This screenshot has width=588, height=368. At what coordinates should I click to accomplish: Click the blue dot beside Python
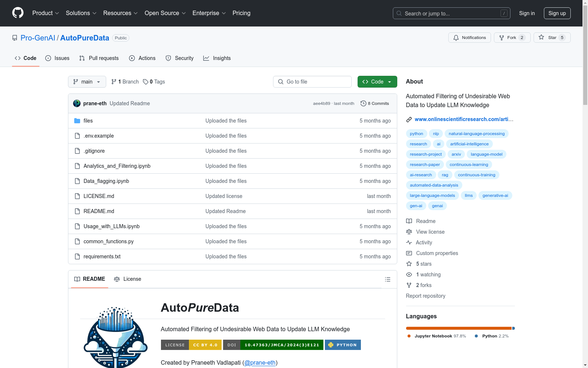(x=476, y=336)
